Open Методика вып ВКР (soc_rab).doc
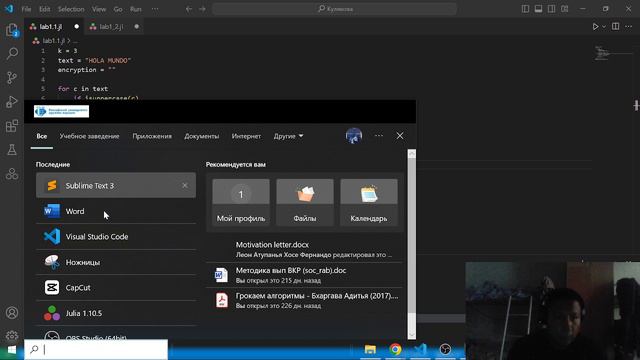640x360 pixels. (305, 275)
